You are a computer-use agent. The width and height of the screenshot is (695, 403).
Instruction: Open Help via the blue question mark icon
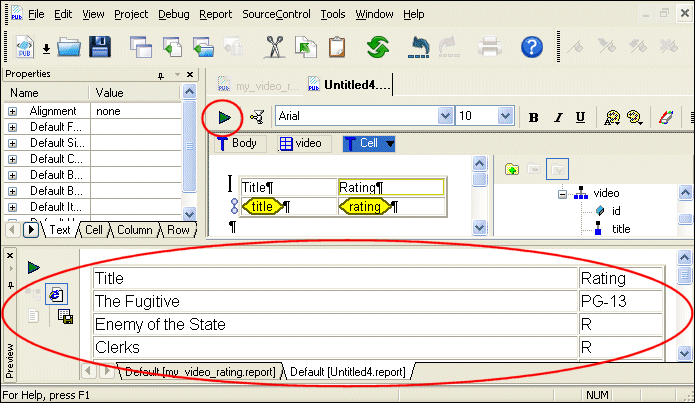[533, 46]
